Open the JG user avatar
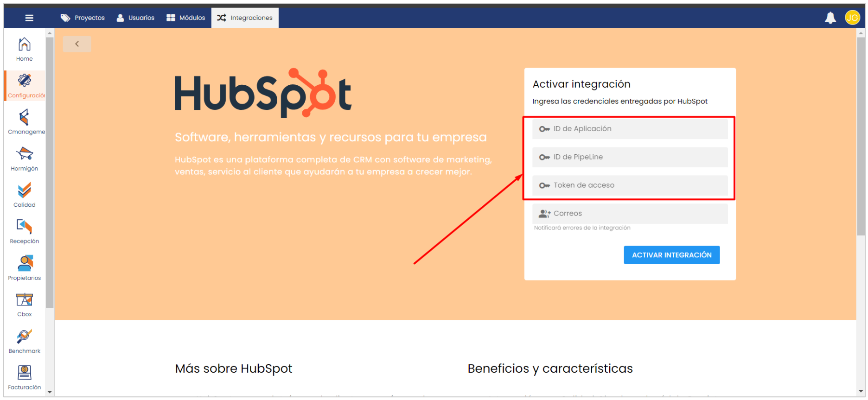 tap(852, 18)
